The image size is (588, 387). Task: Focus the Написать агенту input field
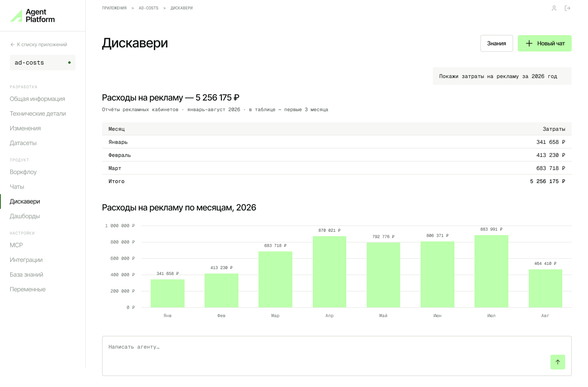337,356
